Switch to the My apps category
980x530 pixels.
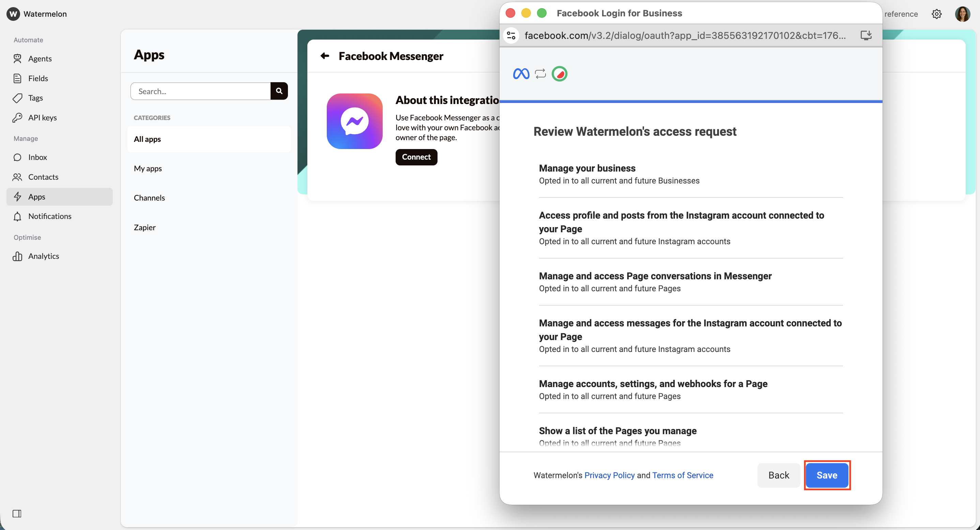coord(148,168)
